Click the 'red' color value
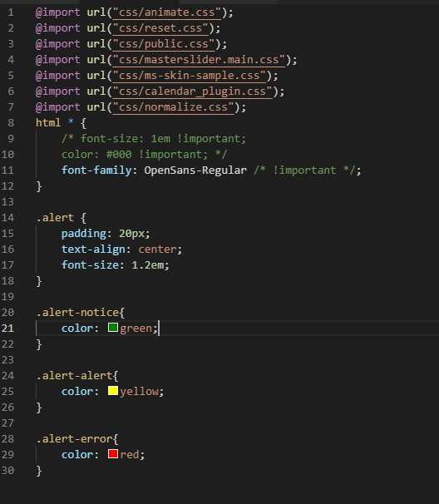This screenshot has width=439, height=504. point(130,454)
